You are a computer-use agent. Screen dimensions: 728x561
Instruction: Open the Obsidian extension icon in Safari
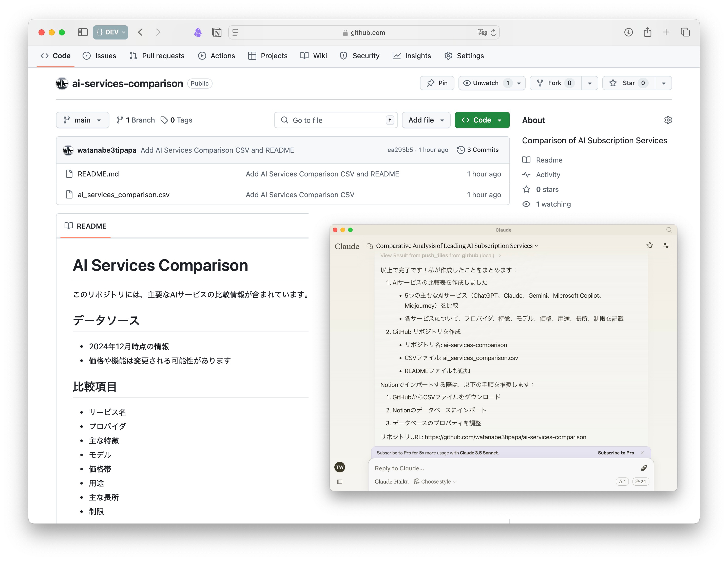[x=198, y=32]
